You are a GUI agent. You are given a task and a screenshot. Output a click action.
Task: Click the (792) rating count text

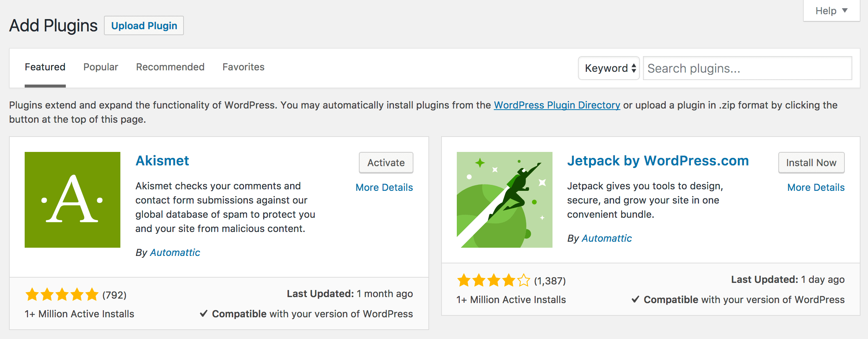tap(114, 295)
